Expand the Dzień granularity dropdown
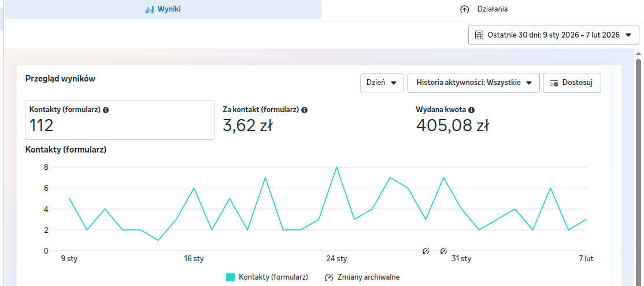This screenshot has width=644, height=286. (x=382, y=83)
